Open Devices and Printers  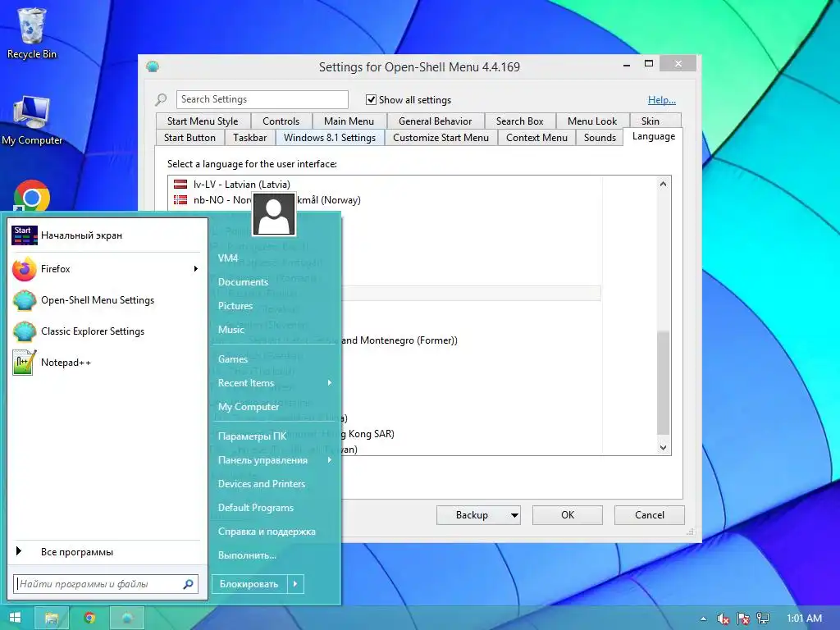tap(262, 484)
